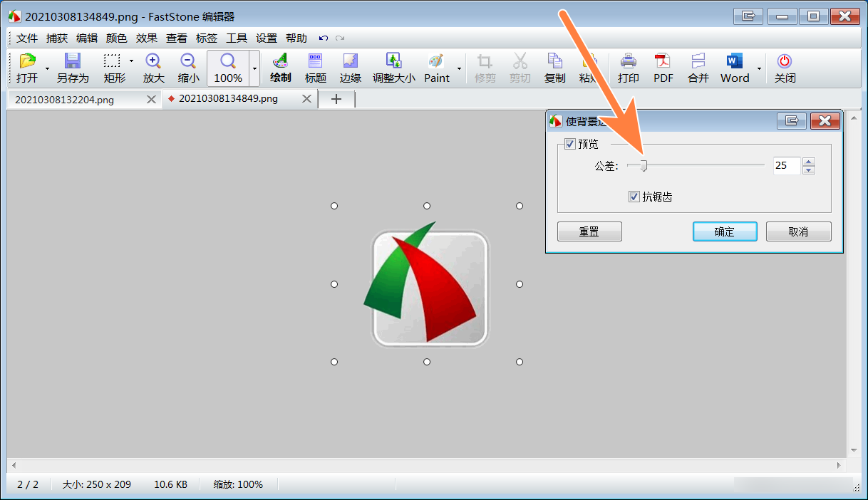Open the 颜色 menu
Screen dimensions: 868x500
(117, 38)
